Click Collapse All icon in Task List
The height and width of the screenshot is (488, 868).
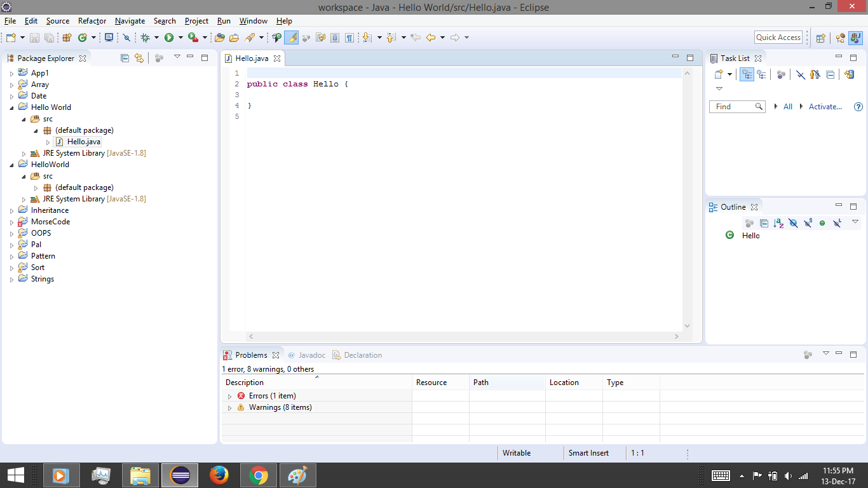pos(830,74)
